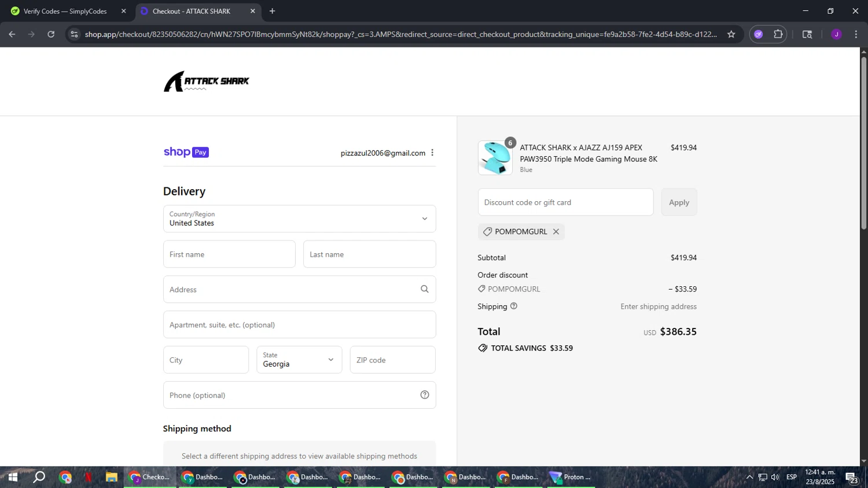The height and width of the screenshot is (488, 868).
Task: Click the pizzazul2006@gmail.com email text
Action: point(382,153)
